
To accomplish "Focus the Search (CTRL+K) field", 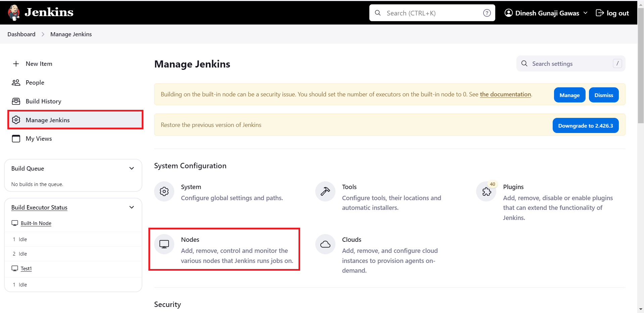I will pos(432,13).
